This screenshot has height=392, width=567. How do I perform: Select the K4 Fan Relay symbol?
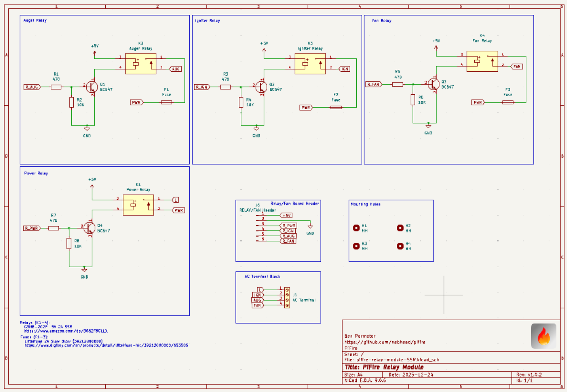[482, 61]
